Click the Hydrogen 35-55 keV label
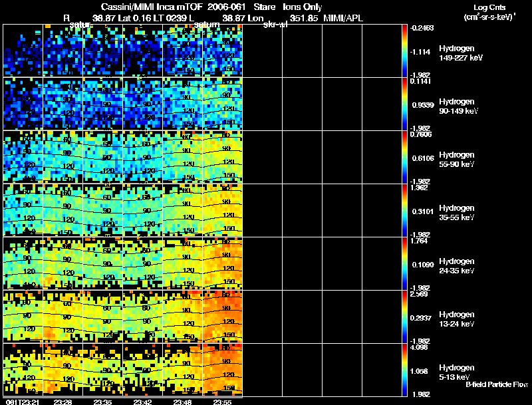 coord(457,212)
